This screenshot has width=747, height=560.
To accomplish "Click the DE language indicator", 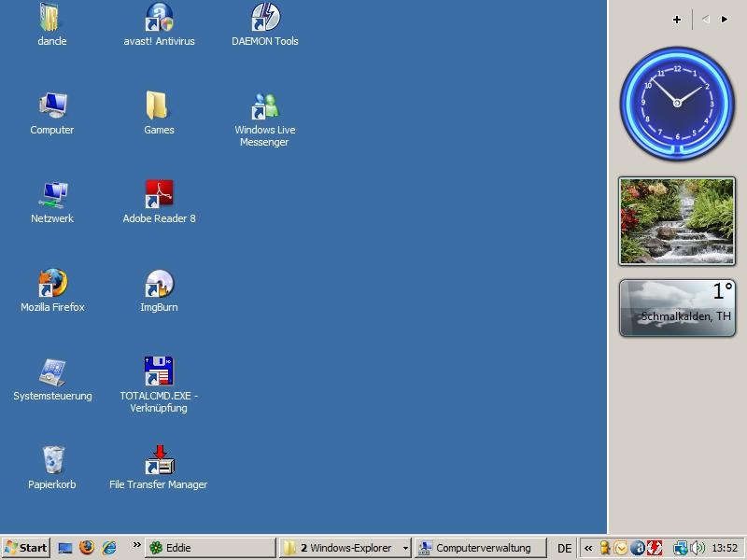I will [x=564, y=548].
